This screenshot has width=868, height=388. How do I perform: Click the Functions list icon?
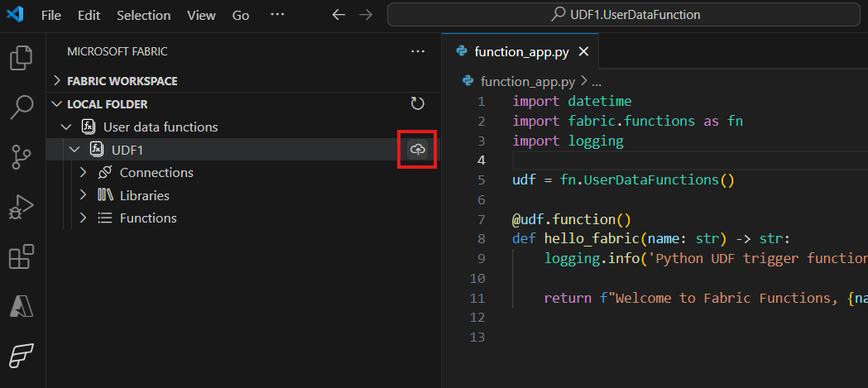click(x=104, y=218)
